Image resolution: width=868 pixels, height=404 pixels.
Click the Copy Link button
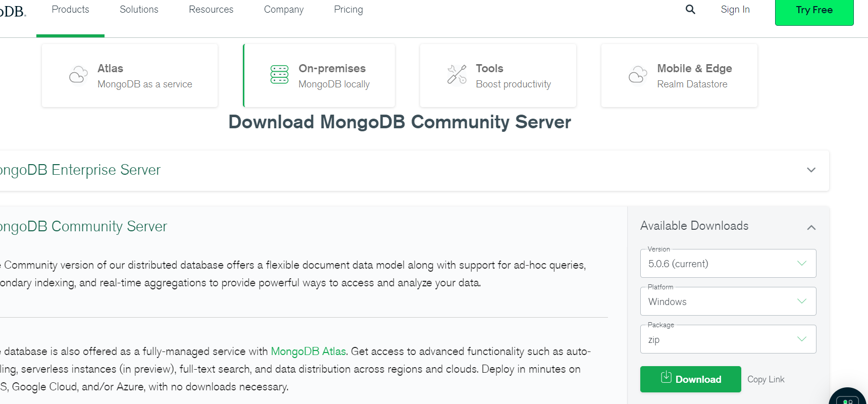pos(765,379)
